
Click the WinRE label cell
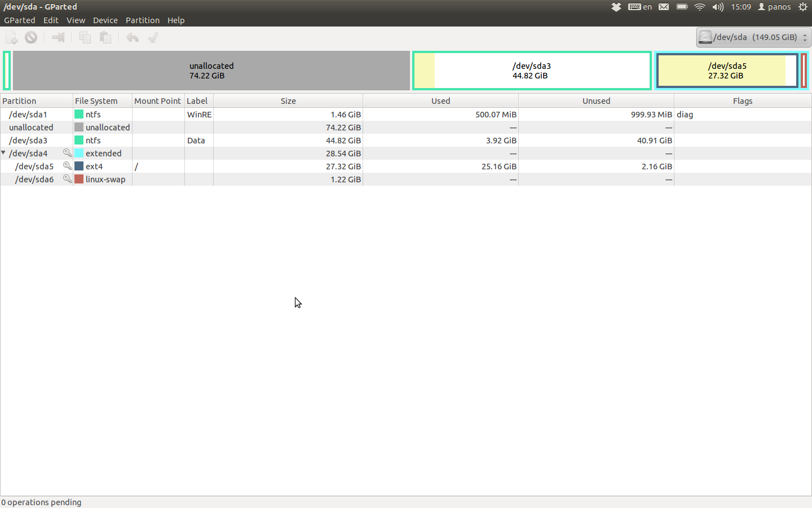tap(199, 115)
